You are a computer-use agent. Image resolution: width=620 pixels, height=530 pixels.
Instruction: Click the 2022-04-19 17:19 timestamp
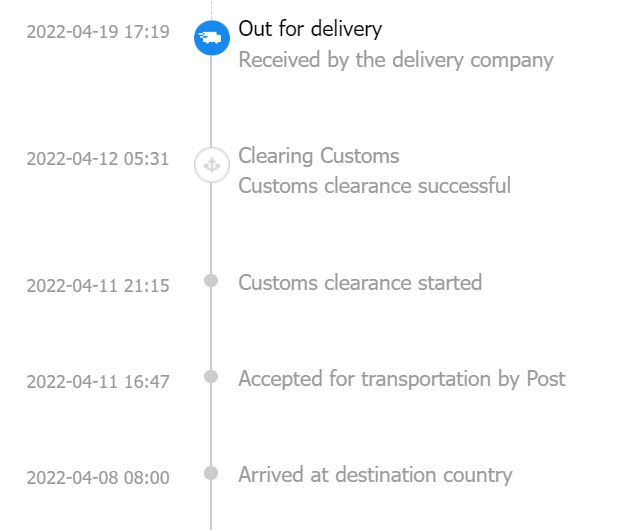98,31
